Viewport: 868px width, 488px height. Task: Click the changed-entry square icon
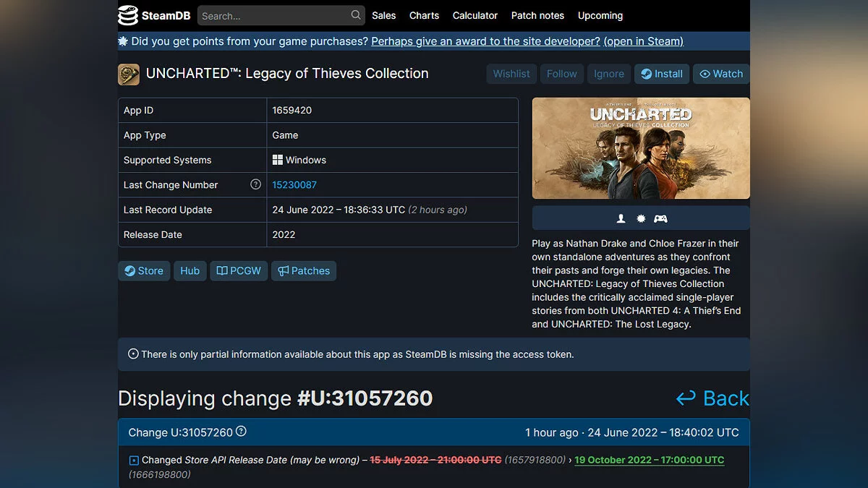133,460
